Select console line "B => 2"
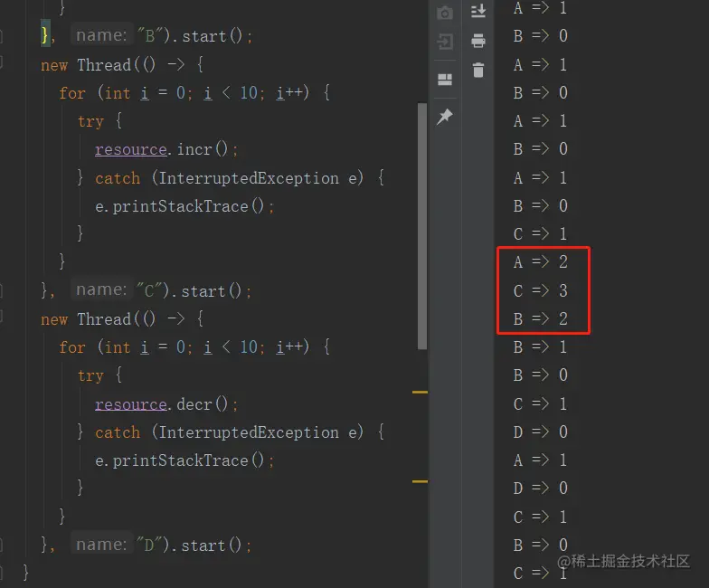The width and height of the screenshot is (709, 588). pos(541,318)
